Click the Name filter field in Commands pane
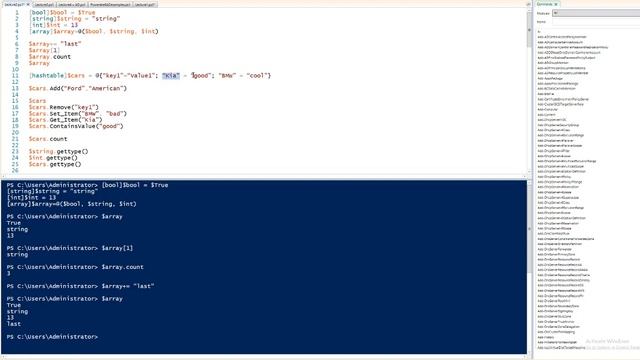This screenshot has height=360, width=640. pos(596,22)
